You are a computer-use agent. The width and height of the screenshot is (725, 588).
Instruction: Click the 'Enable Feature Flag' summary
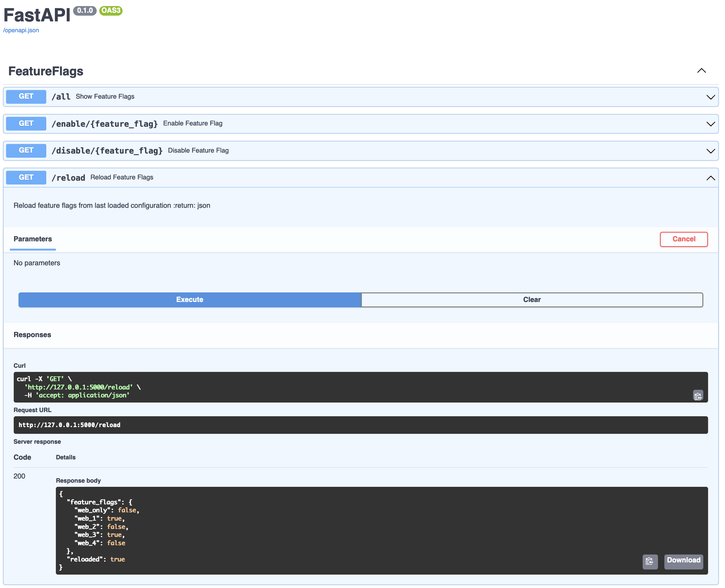pyautogui.click(x=193, y=123)
